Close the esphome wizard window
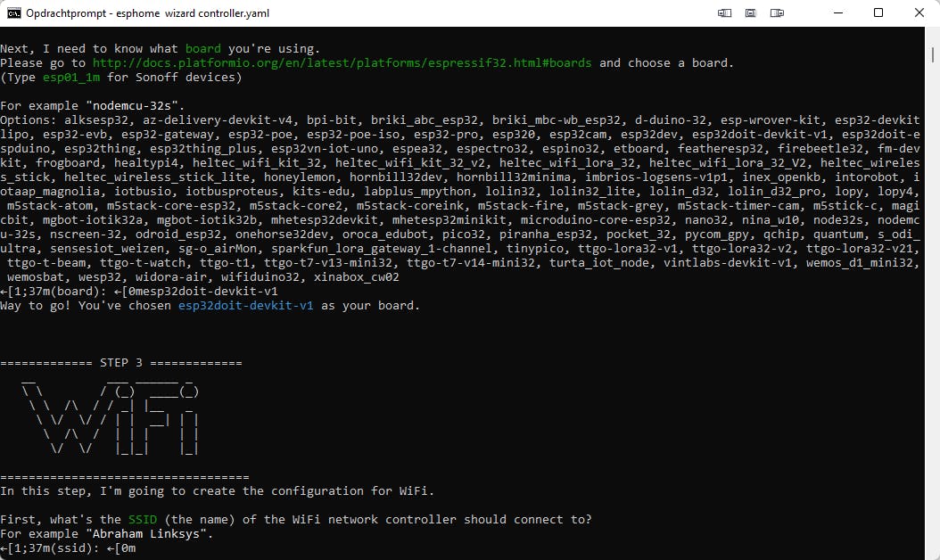940x560 pixels. tap(918, 12)
